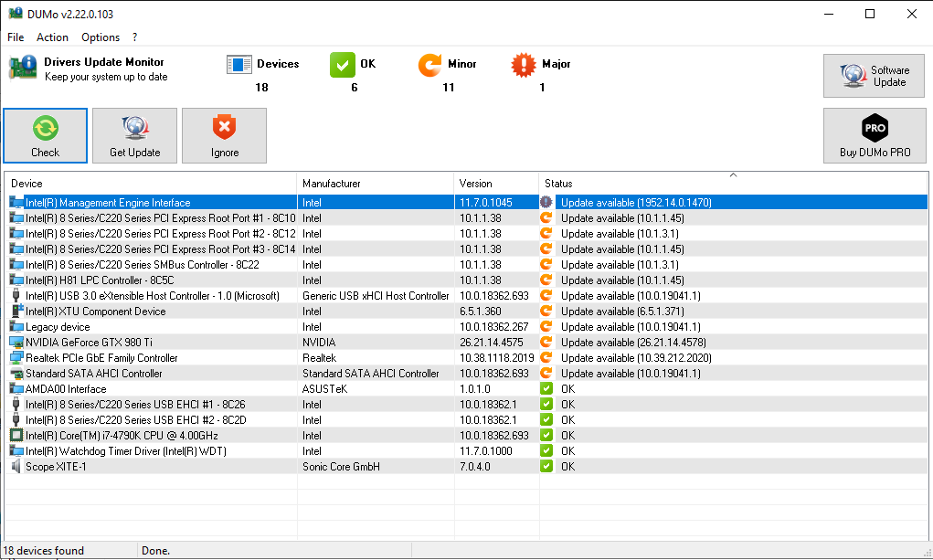Click Buy DUMo PRO badge icon
Image resolution: width=933 pixels, height=560 pixels.
[875, 127]
